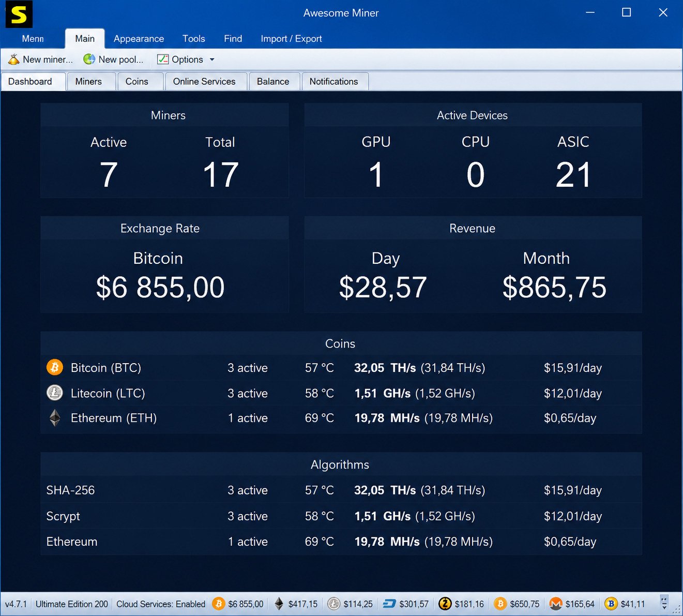
Task: Click Cloud Services: Enabled status entry
Action: pyautogui.click(x=161, y=604)
